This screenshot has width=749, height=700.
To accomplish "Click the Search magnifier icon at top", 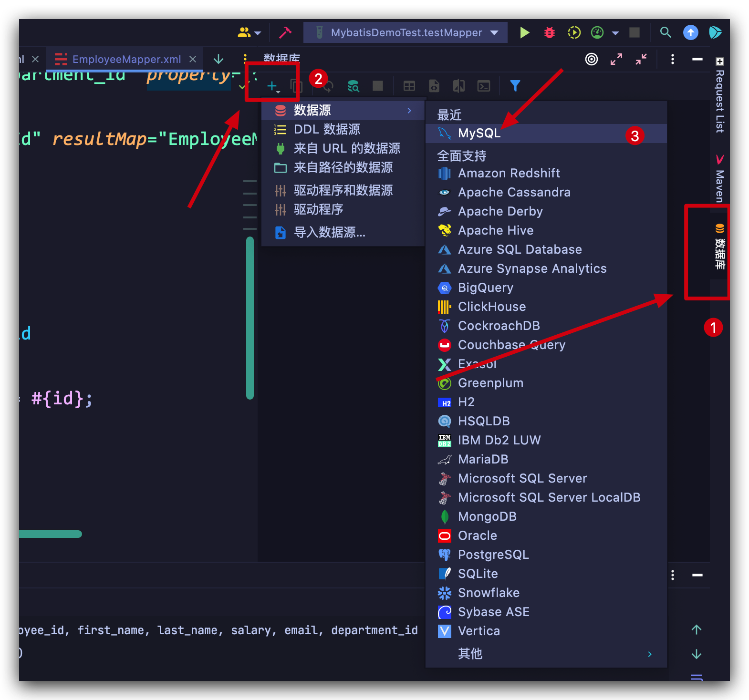I will coord(666,32).
